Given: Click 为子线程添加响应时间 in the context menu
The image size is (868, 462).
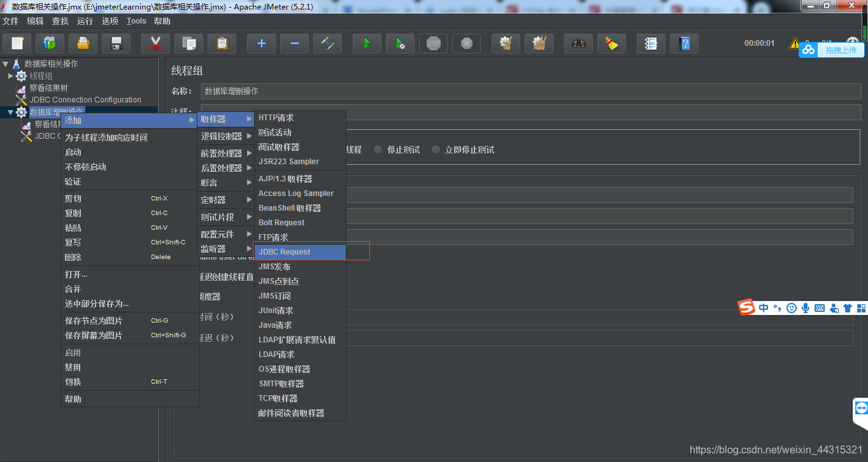Looking at the screenshot, I should (130, 137).
